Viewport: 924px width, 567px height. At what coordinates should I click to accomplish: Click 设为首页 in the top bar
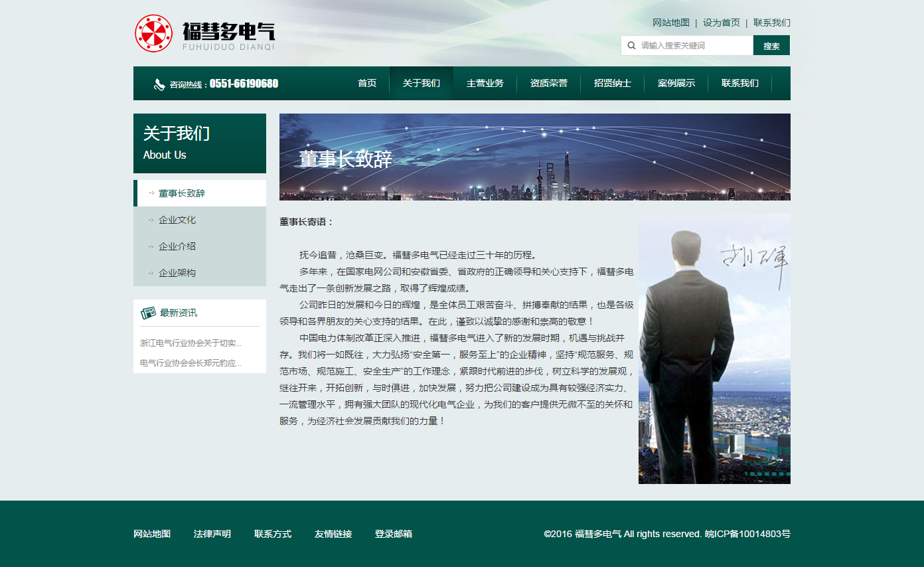click(721, 23)
